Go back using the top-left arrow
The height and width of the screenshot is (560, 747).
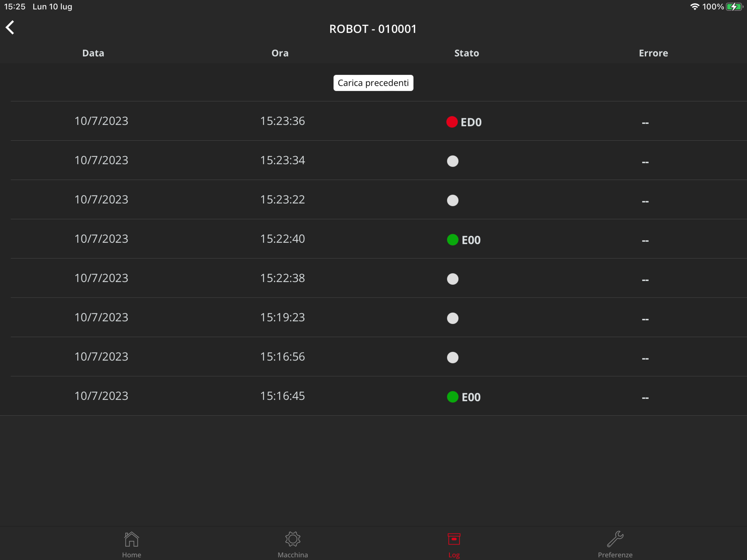pyautogui.click(x=10, y=27)
